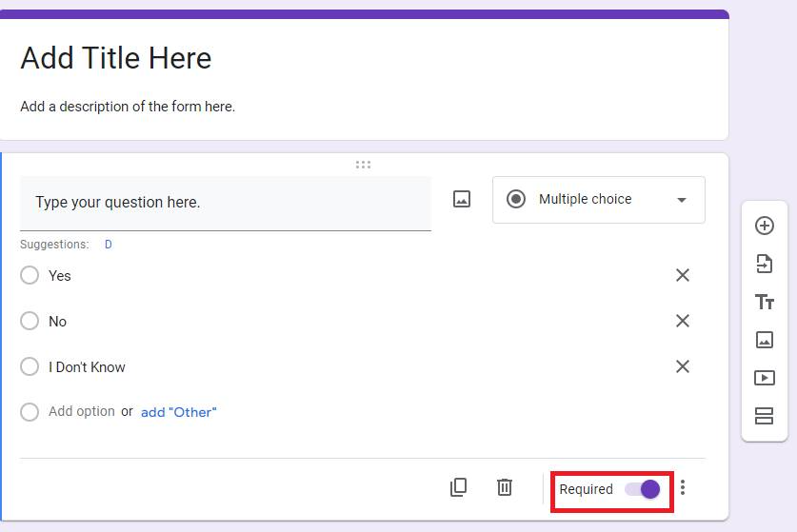Viewport: 797px width, 532px height.
Task: Select the Yes radio option
Action: [x=30, y=275]
